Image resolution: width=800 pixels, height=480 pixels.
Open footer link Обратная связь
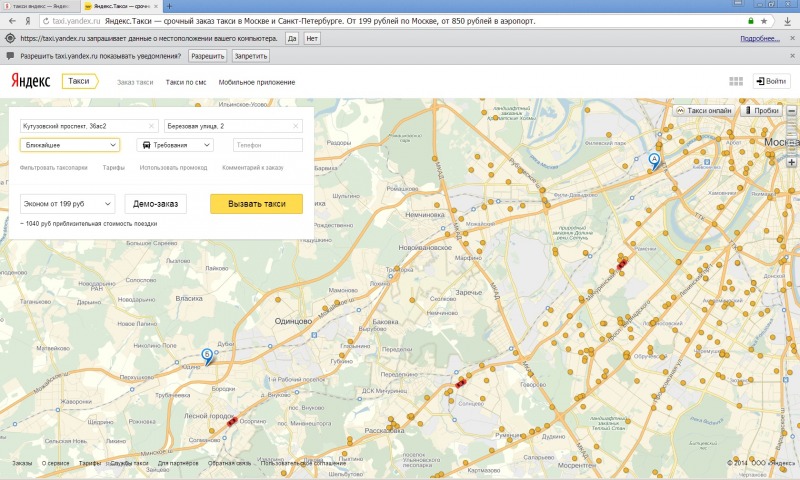point(230,463)
